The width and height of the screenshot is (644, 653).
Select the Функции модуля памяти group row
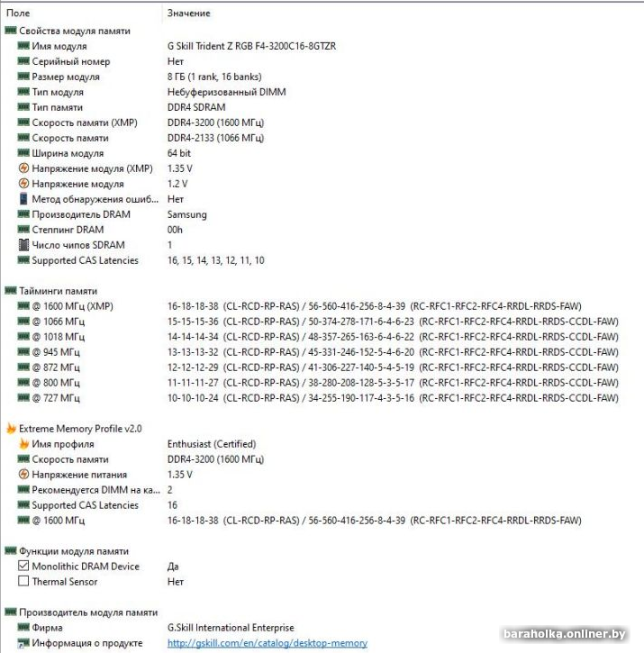74,551
